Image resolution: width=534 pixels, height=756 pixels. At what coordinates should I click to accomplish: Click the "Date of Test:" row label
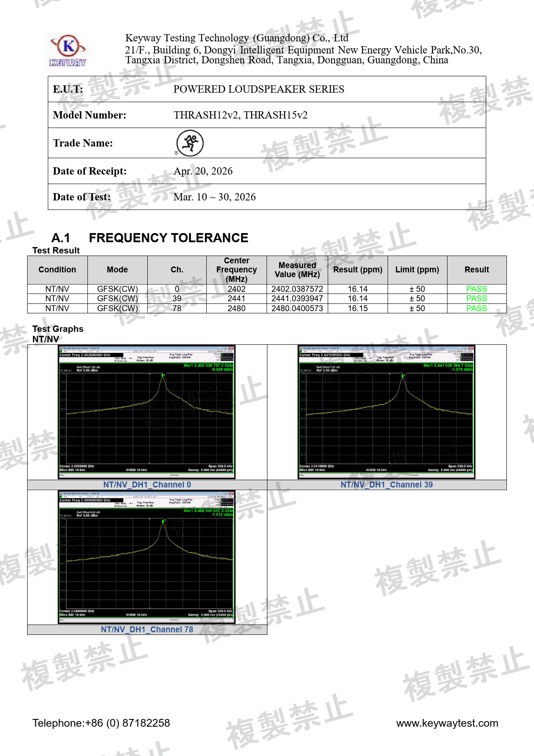click(82, 197)
